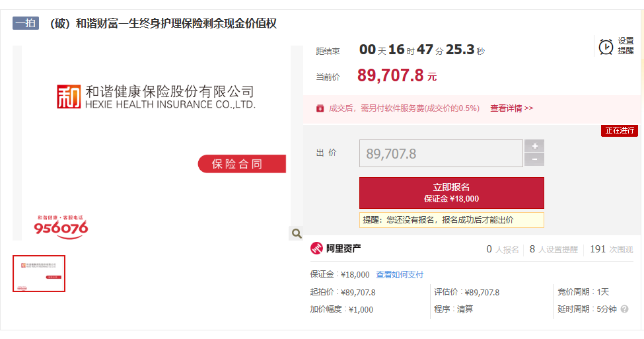Viewport: 644px width, 339px height.
Task: Open the 查看如何支付 payment link
Action: click(x=400, y=274)
